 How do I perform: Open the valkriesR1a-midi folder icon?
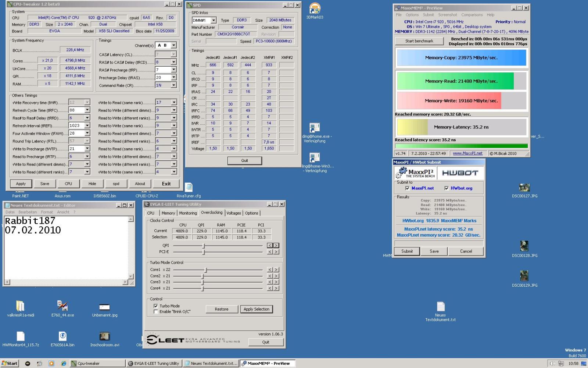20,306
